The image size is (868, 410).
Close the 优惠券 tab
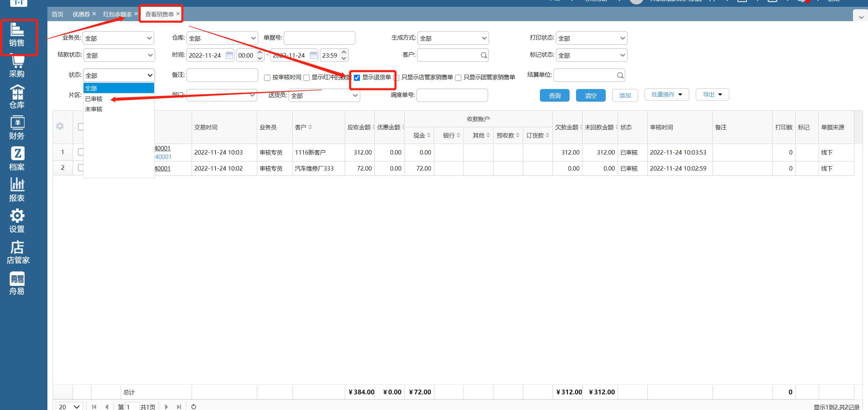(94, 14)
